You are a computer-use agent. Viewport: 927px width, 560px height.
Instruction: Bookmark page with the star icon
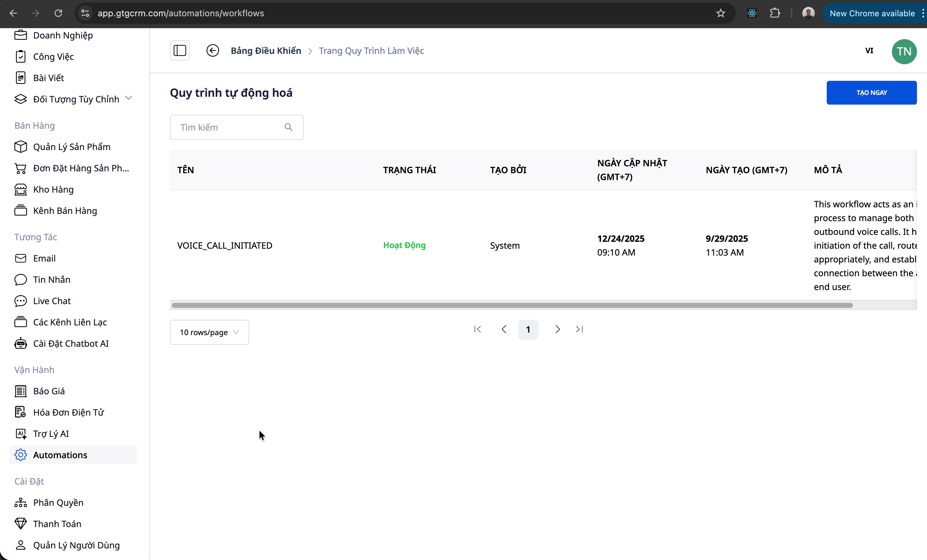point(720,13)
